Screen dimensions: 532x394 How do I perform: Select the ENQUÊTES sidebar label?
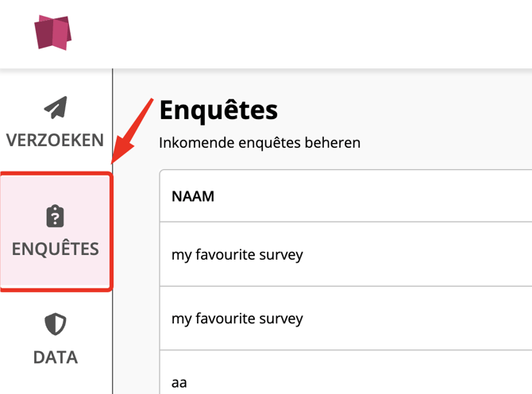(x=55, y=249)
